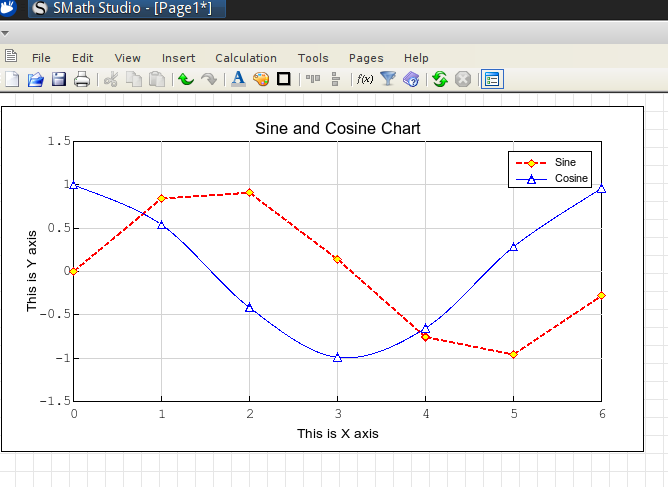
Task: Expand the small dropdown arrow below title bar
Action: [5, 34]
